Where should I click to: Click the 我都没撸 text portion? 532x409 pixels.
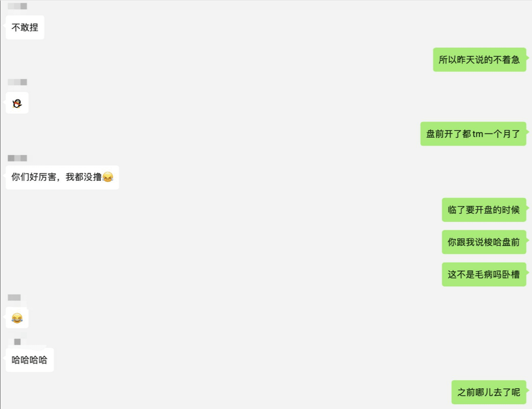point(84,177)
